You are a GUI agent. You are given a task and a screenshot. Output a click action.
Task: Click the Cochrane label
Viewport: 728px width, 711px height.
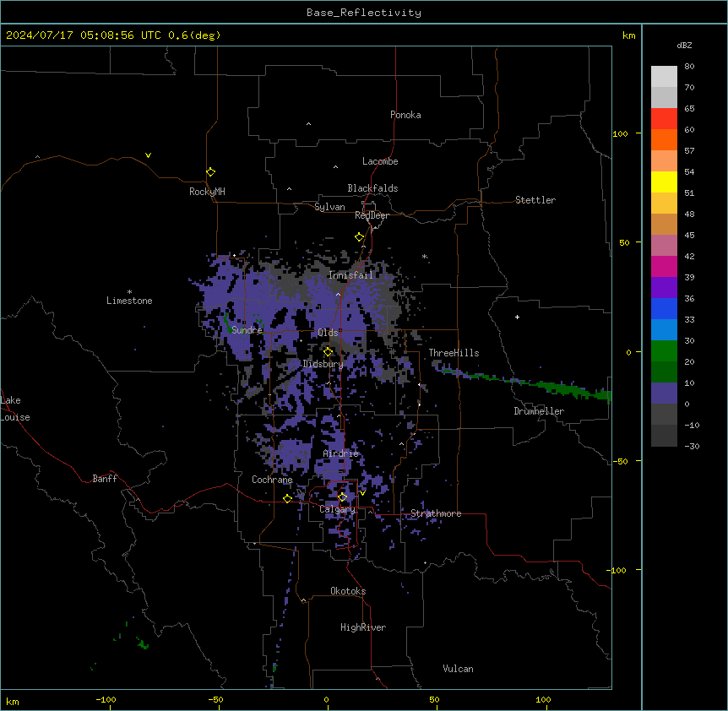point(272,480)
